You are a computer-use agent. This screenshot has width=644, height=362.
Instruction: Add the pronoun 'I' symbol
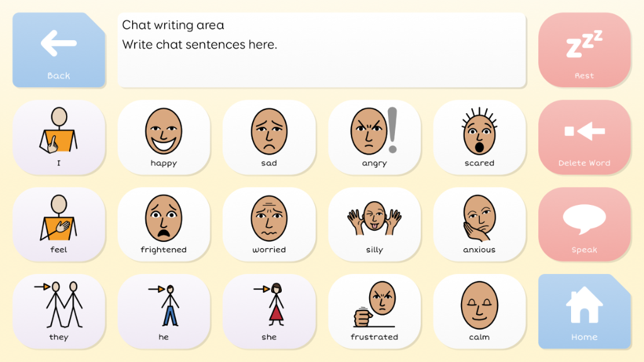point(58,137)
